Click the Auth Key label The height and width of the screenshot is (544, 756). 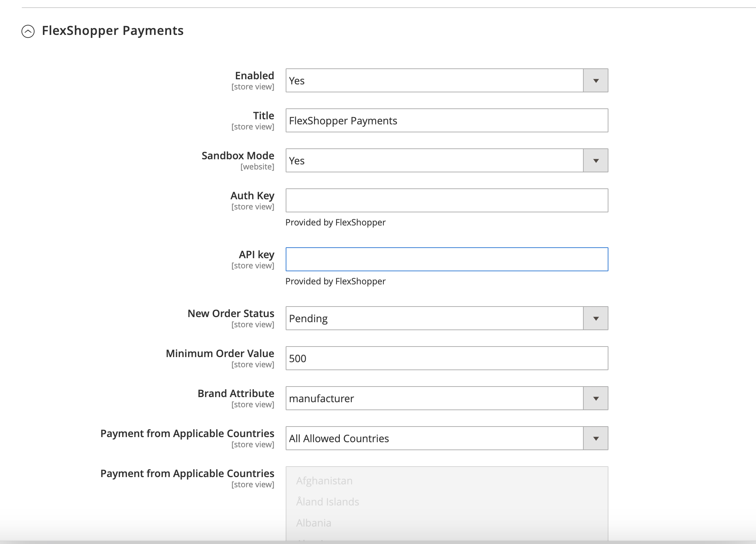pos(252,196)
